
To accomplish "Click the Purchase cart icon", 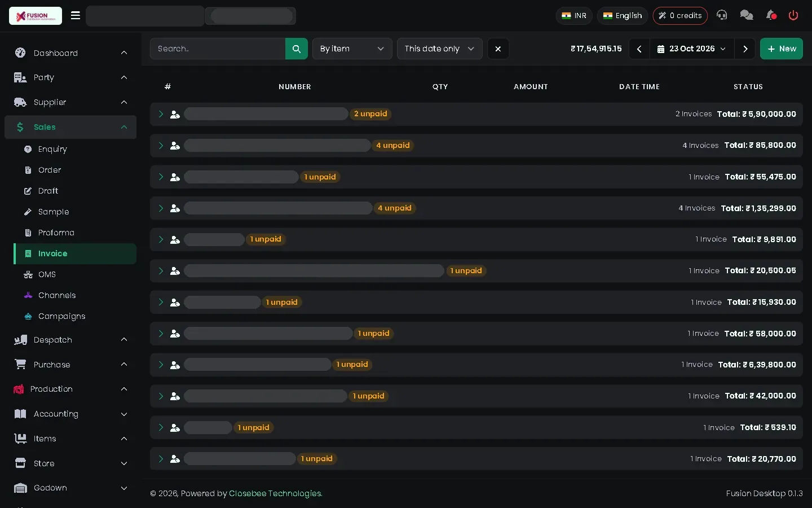I will 20,364.
